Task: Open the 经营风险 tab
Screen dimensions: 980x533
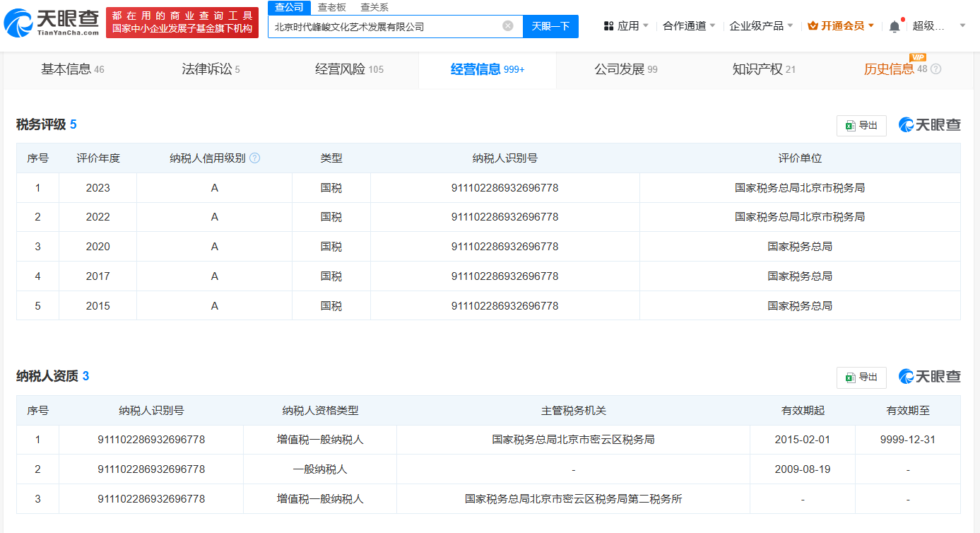Action: click(x=349, y=69)
